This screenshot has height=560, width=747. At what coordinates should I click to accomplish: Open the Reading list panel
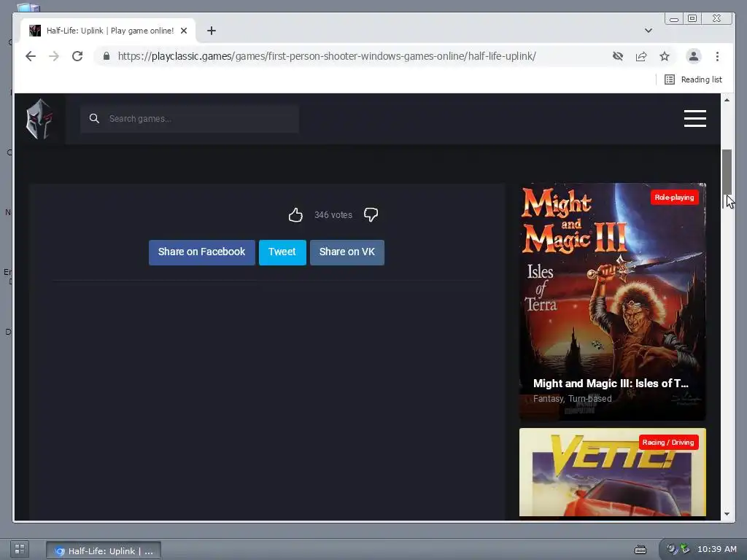pos(693,79)
